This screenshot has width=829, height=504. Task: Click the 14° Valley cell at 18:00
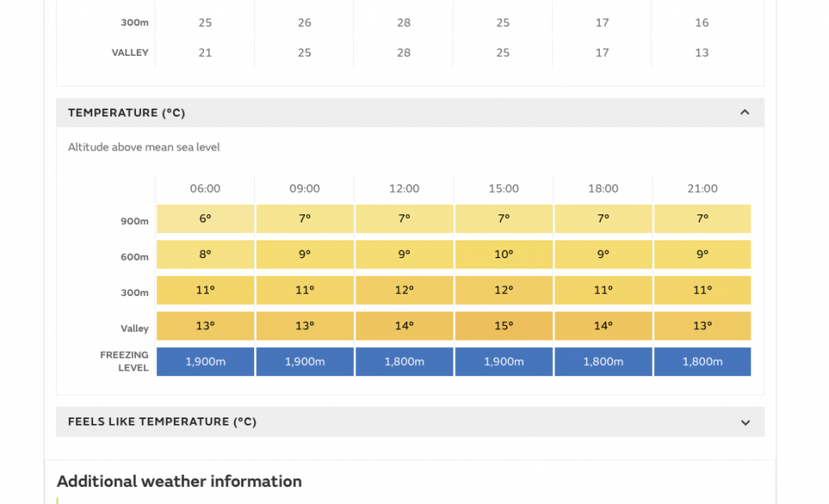pyautogui.click(x=602, y=326)
